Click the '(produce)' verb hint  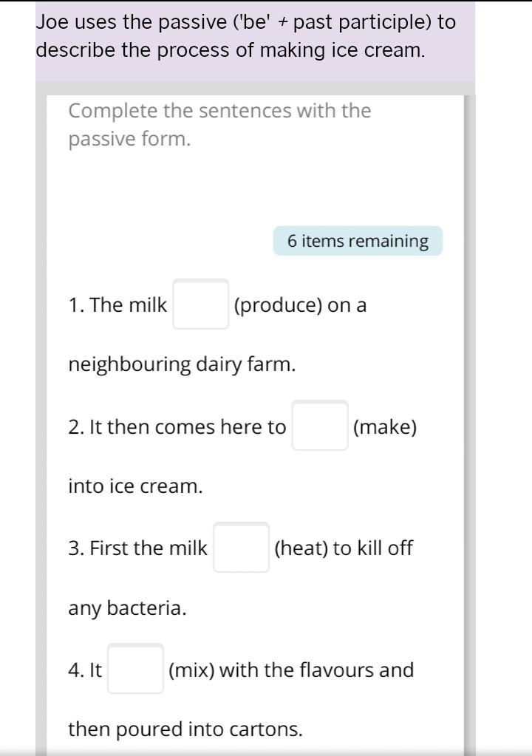278,305
